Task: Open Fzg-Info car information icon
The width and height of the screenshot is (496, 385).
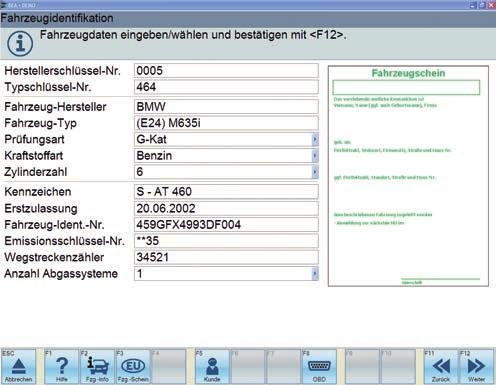Action: pos(97,366)
